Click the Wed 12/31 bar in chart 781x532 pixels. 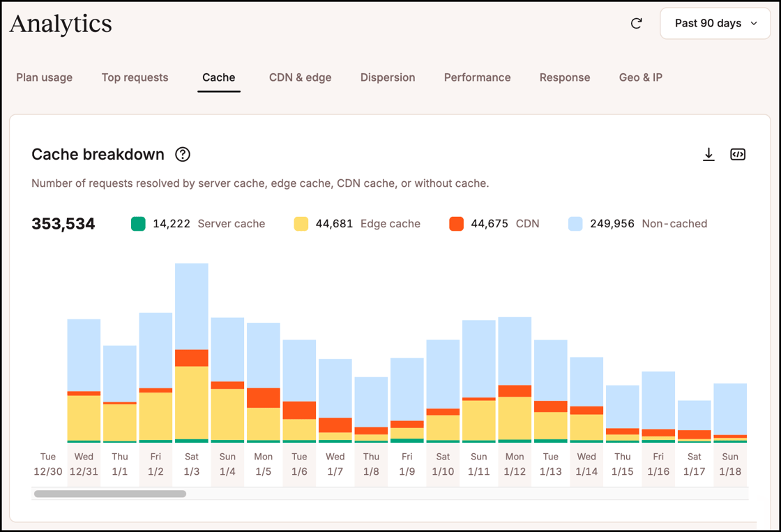[x=84, y=381]
